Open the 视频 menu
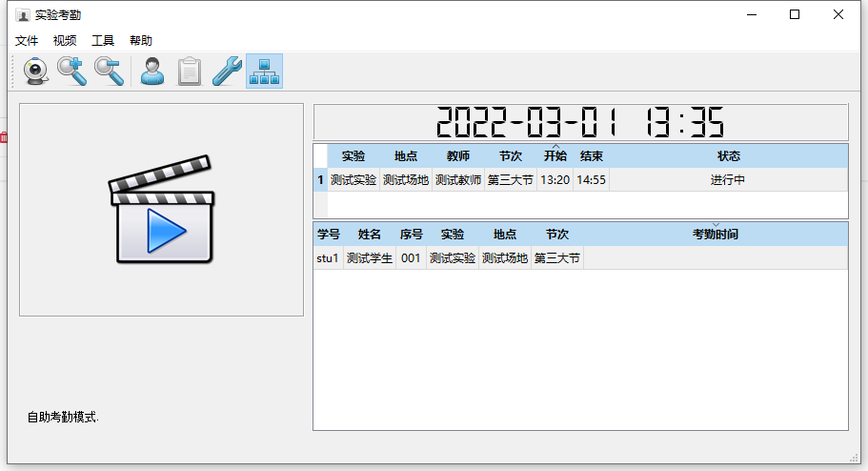Image resolution: width=868 pixels, height=471 pixels. (x=65, y=40)
